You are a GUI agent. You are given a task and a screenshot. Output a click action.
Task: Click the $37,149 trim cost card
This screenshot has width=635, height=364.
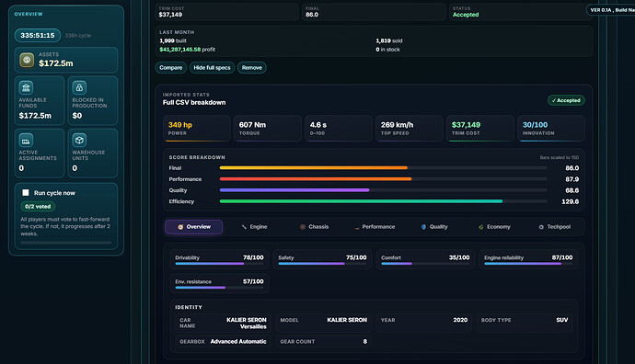click(x=479, y=129)
